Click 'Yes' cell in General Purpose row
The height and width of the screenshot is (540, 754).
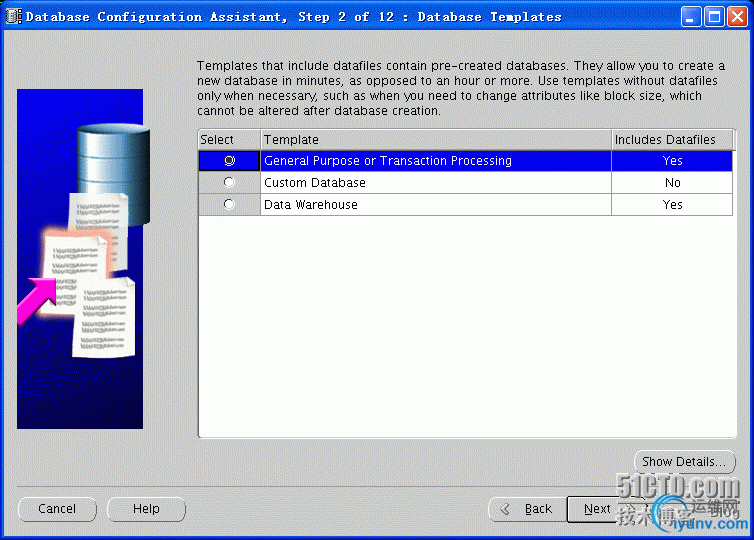(672, 161)
